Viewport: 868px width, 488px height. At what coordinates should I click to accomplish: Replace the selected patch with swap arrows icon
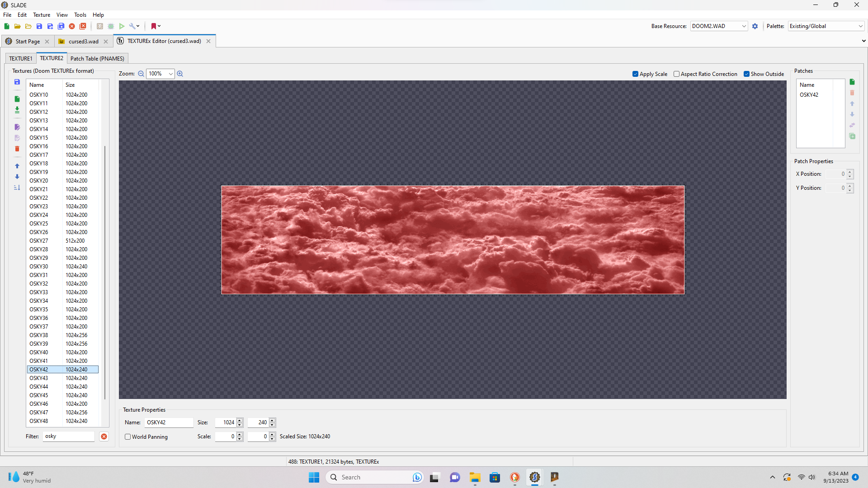click(x=852, y=125)
